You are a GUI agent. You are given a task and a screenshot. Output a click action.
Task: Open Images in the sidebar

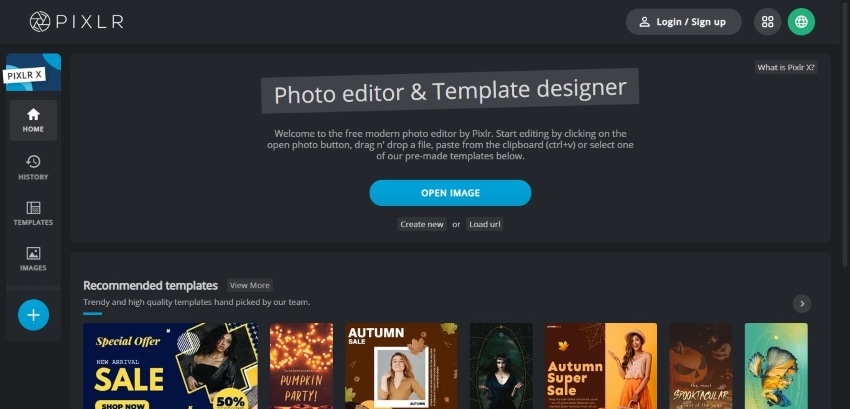pyautogui.click(x=33, y=259)
